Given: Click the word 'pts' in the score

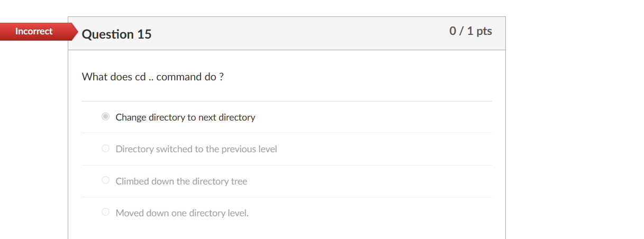Looking at the screenshot, I should pyautogui.click(x=484, y=31).
